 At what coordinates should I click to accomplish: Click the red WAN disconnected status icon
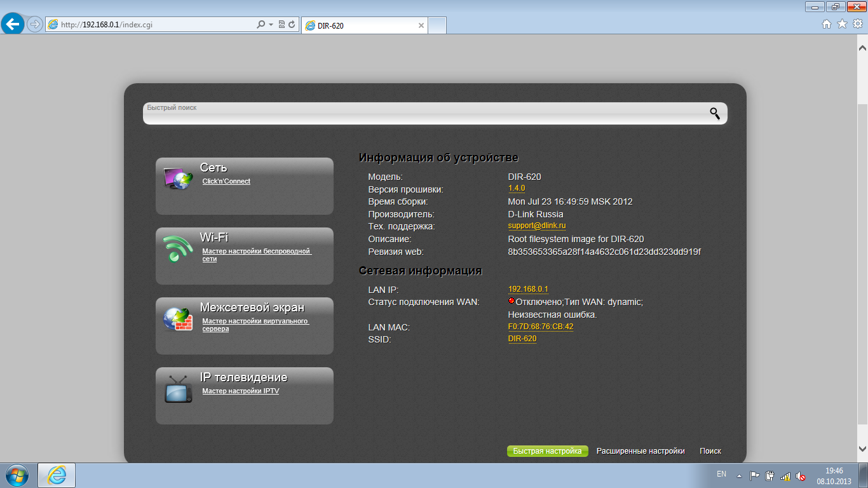(x=512, y=301)
